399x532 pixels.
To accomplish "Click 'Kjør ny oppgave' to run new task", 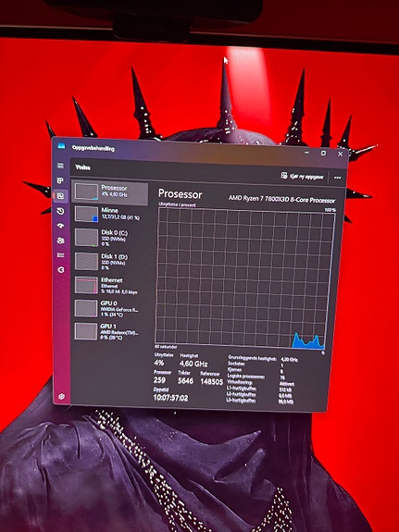I will click(302, 176).
